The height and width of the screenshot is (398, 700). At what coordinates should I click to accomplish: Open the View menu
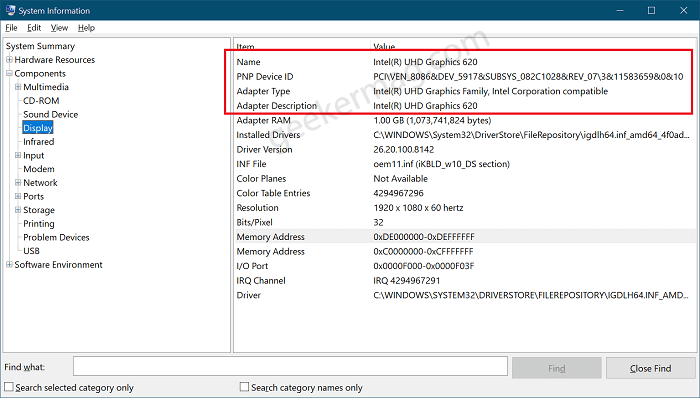tap(59, 28)
